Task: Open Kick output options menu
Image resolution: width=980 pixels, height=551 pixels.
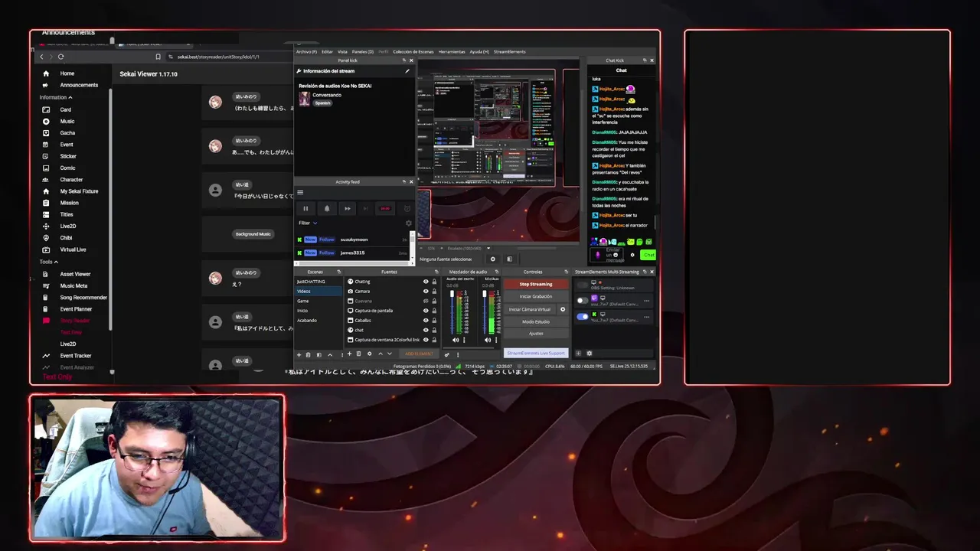Action: [646, 317]
